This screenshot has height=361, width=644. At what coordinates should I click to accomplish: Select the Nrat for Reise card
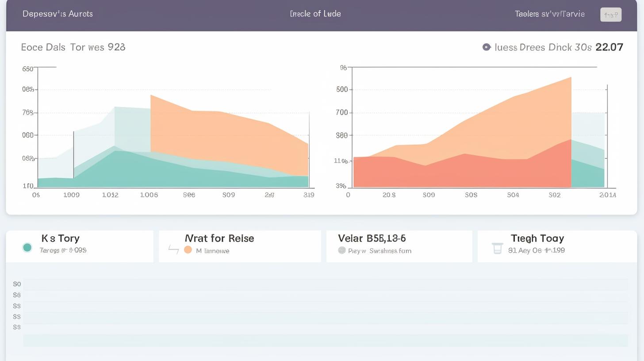(x=240, y=246)
